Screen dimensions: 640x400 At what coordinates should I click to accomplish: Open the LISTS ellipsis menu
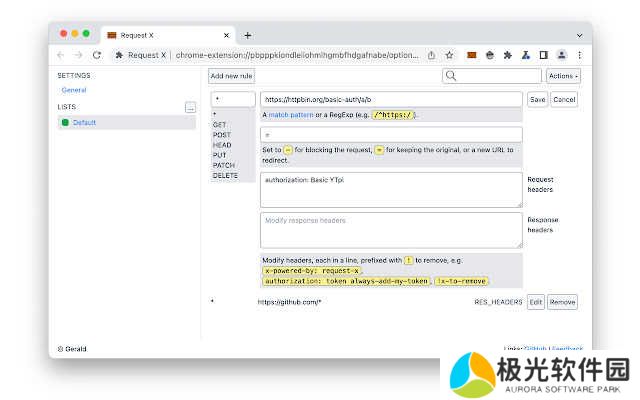click(x=190, y=107)
